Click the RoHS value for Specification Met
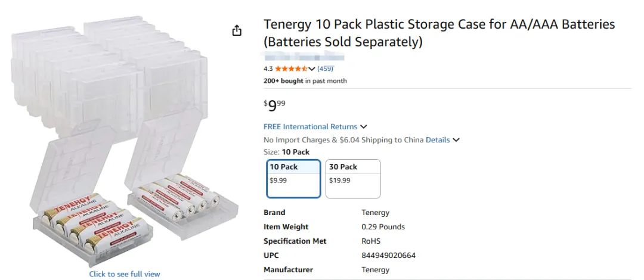Screen dimensions: 644x280 point(371,241)
